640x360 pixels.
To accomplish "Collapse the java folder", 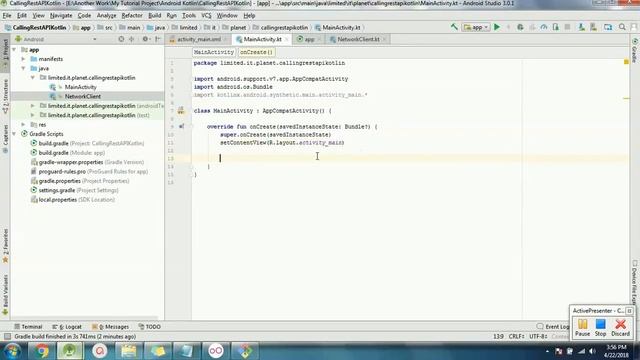I will tap(24, 68).
